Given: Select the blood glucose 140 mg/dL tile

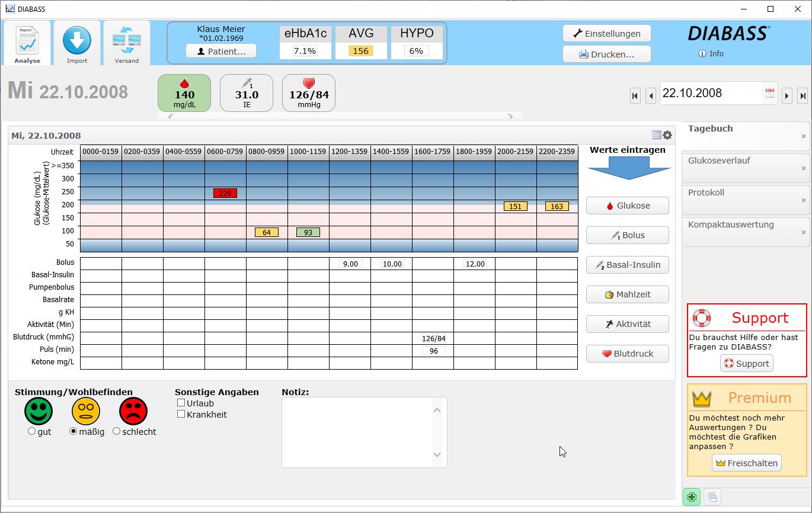Looking at the screenshot, I should click(x=184, y=93).
